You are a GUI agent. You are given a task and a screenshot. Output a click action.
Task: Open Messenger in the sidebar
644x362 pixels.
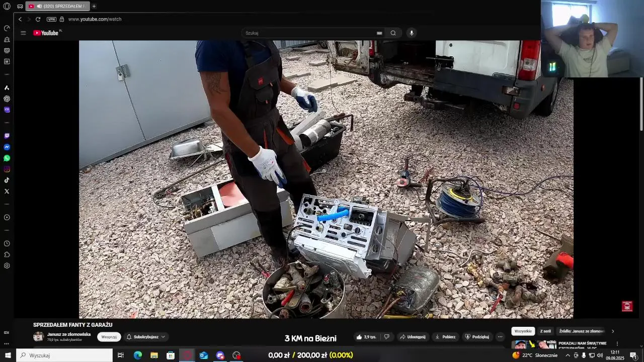coord(7,147)
